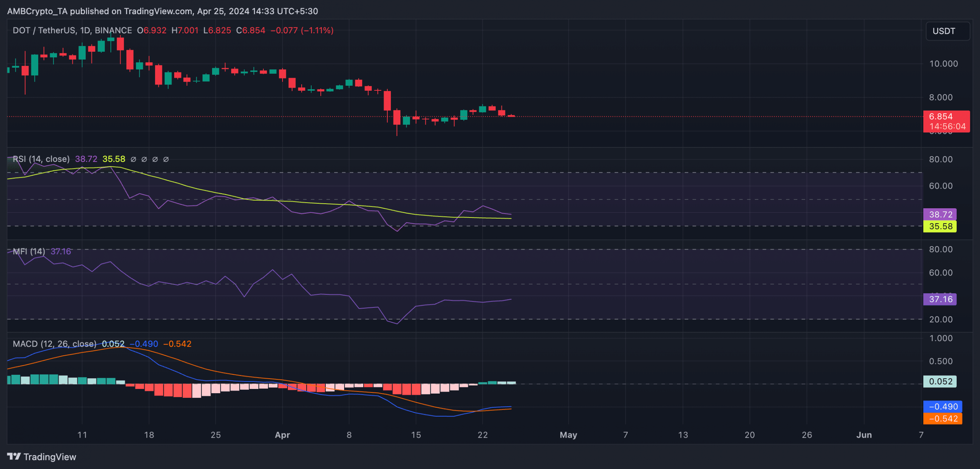The width and height of the screenshot is (980, 469).
Task: Click the TradingView logo
Action: [41, 457]
